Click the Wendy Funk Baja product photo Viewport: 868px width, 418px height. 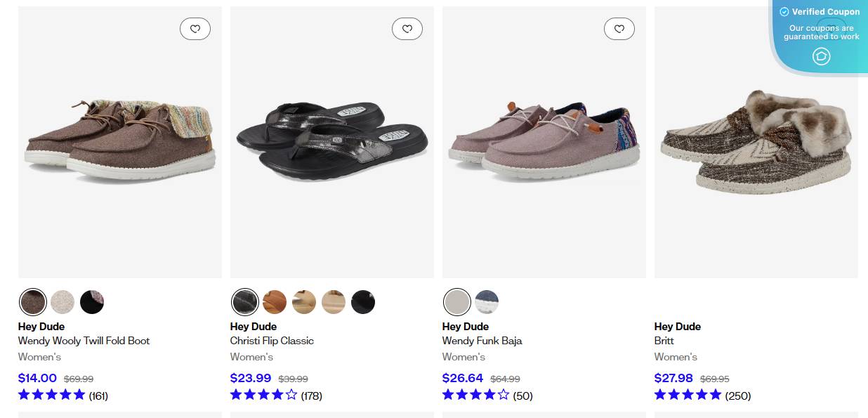tap(544, 141)
